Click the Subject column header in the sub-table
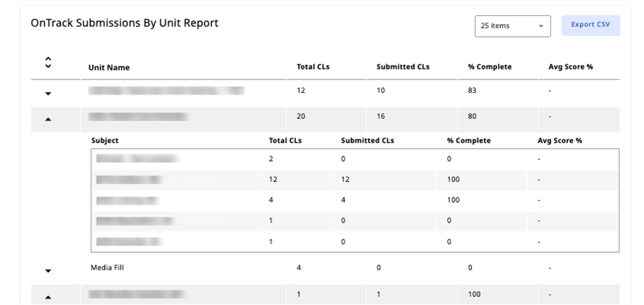The image size is (644, 305). tap(105, 140)
